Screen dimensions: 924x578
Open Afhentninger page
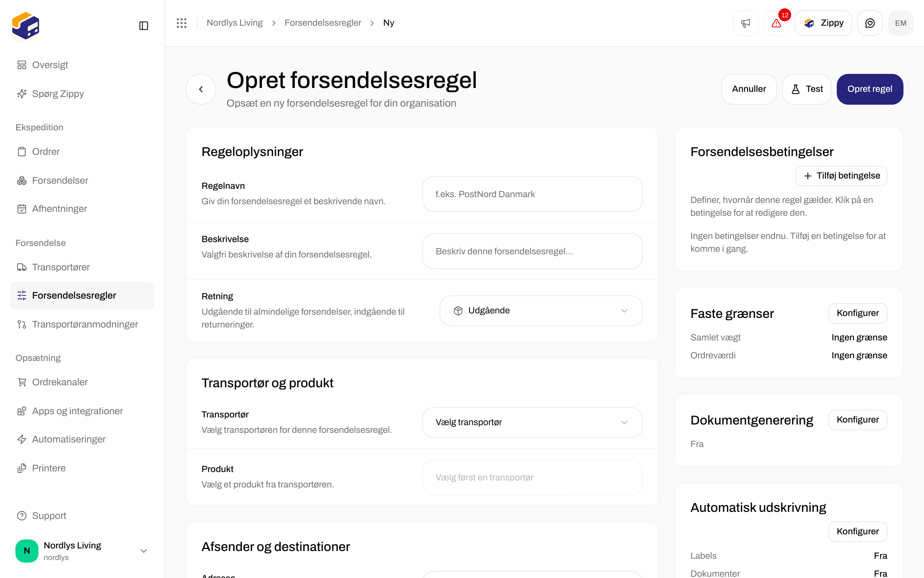click(82, 209)
